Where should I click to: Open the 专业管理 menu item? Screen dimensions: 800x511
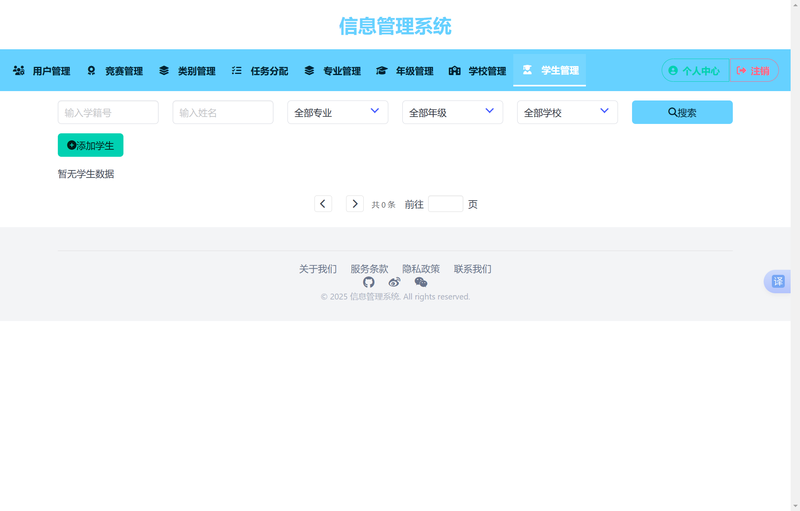tap(333, 70)
